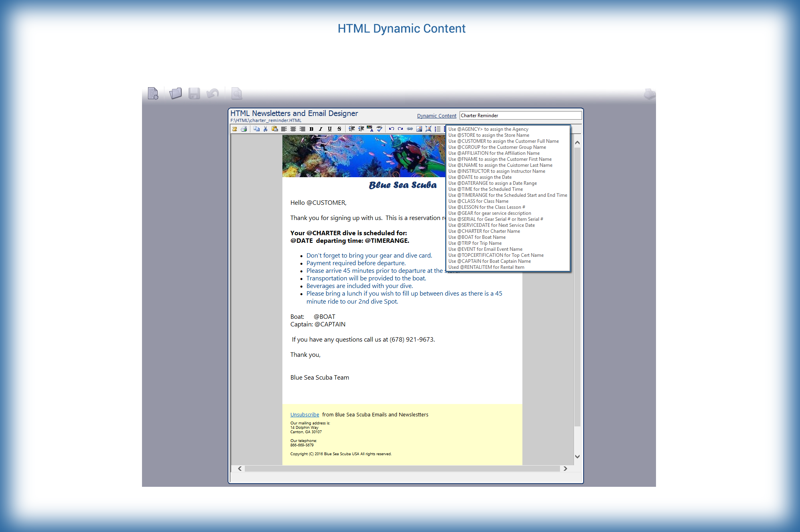Viewport: 800px width, 532px height.
Task: Click the Unsubscribe link in the footer
Action: click(304, 414)
